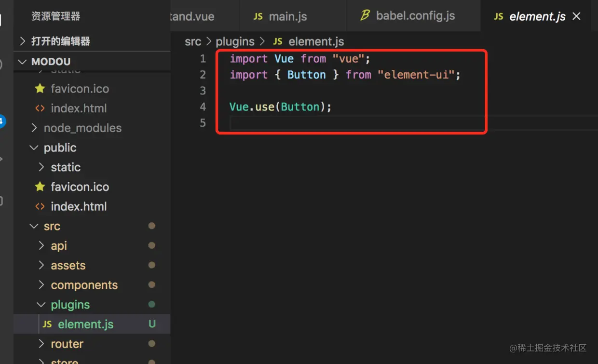
Task: Open the router folder in explorer
Action: (x=67, y=344)
